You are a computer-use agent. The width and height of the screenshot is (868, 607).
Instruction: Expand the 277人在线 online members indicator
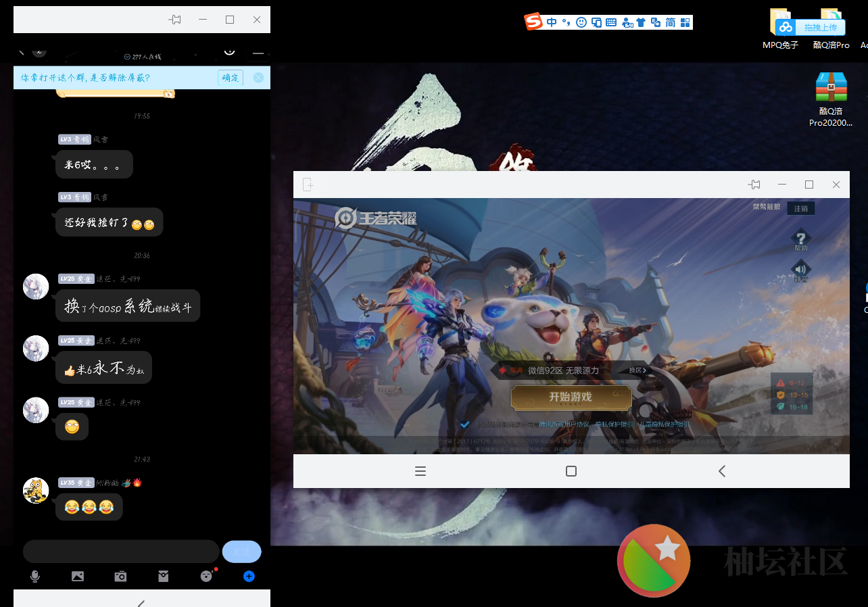(142, 57)
